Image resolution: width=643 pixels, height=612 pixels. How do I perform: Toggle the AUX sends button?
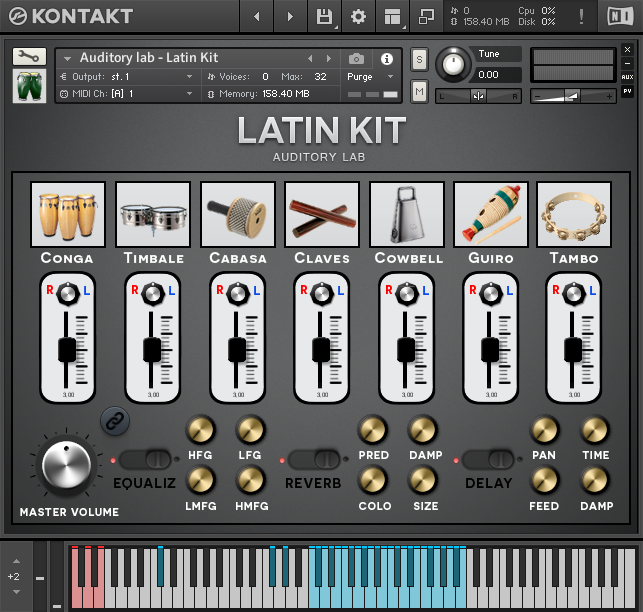[627, 77]
